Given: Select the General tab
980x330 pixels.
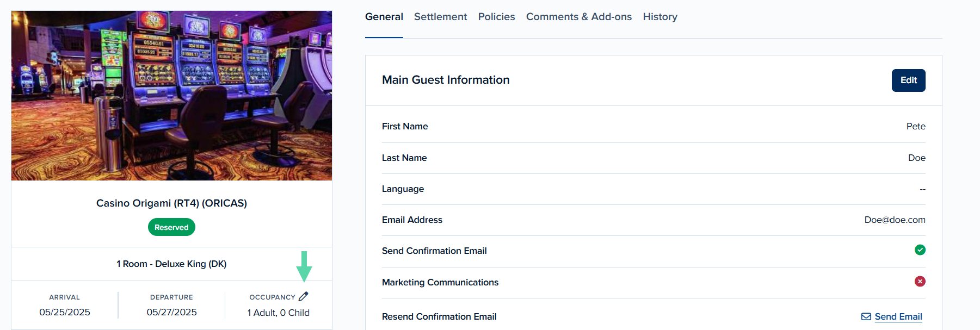Looking at the screenshot, I should pyautogui.click(x=384, y=17).
